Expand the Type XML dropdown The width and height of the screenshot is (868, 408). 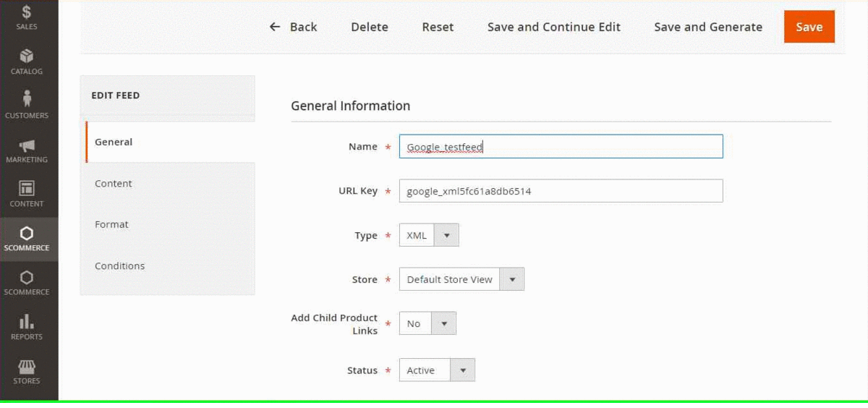pyautogui.click(x=429, y=235)
